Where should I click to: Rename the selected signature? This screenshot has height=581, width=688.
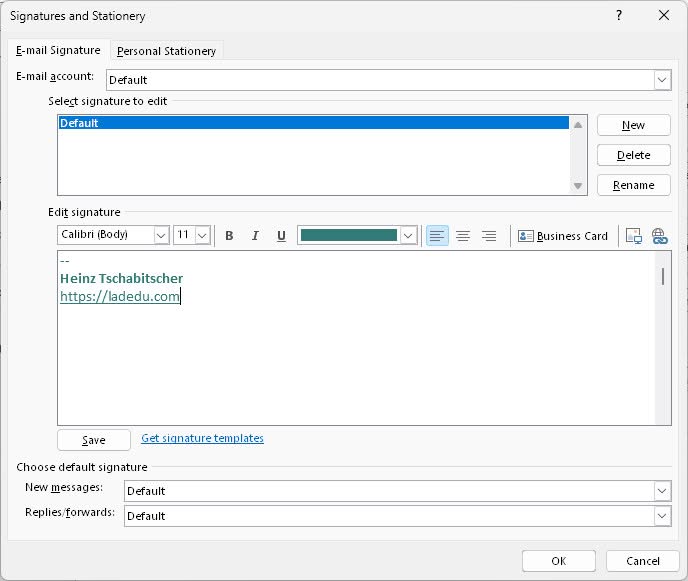click(634, 185)
